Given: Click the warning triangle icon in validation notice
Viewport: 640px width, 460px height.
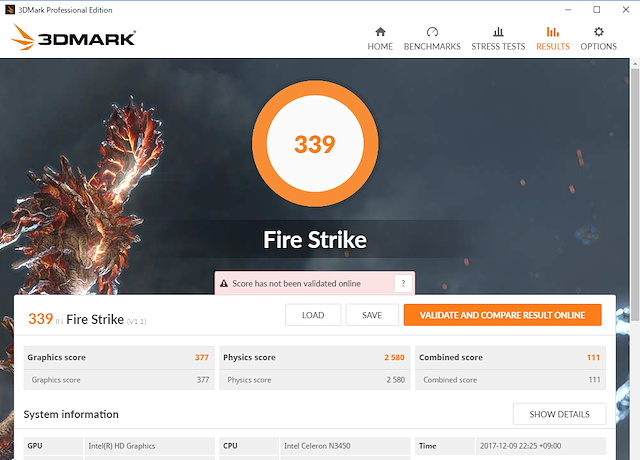Looking at the screenshot, I should click(224, 283).
